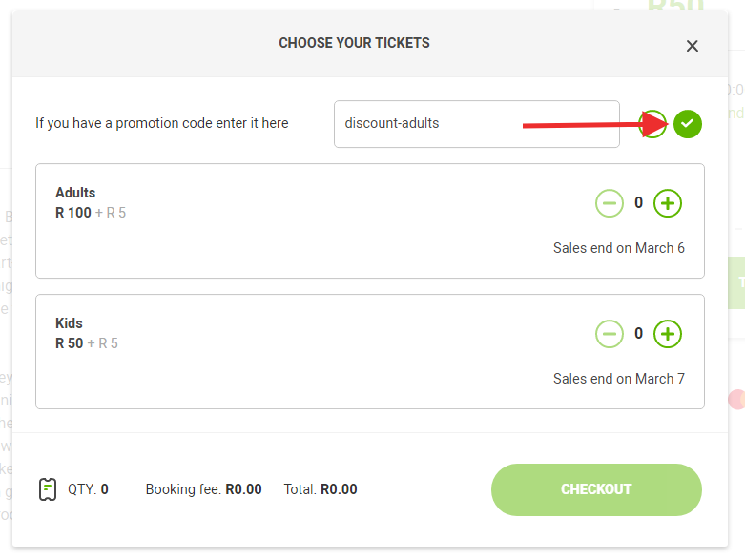The height and width of the screenshot is (560, 745).
Task: Decrease Adults ticket quantity
Action: click(x=610, y=202)
